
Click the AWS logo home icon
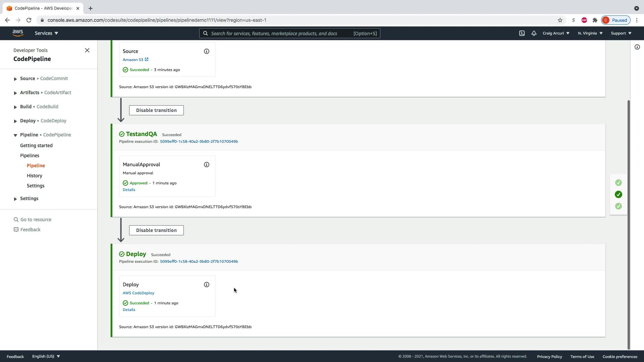[x=18, y=33]
